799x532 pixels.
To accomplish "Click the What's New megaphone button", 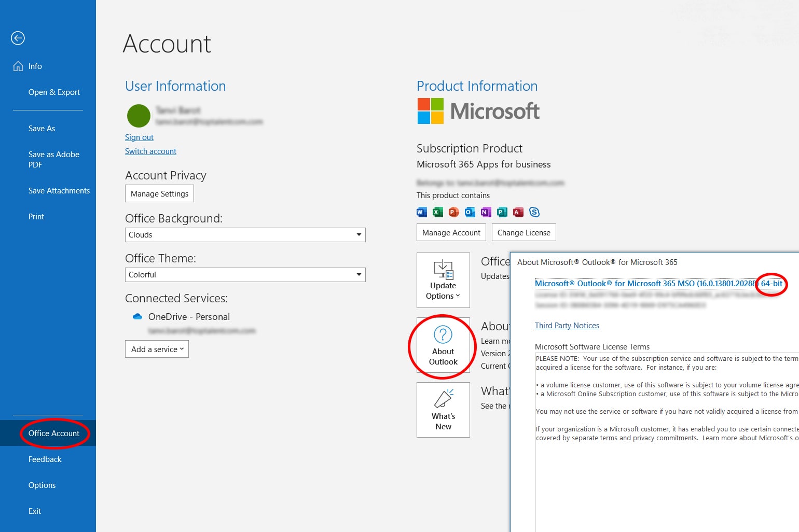I will (x=443, y=410).
